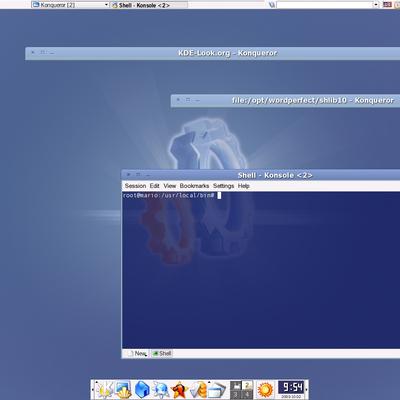Expand the Konqueror [2] taskbar group
400x400 pixels.
point(70,5)
